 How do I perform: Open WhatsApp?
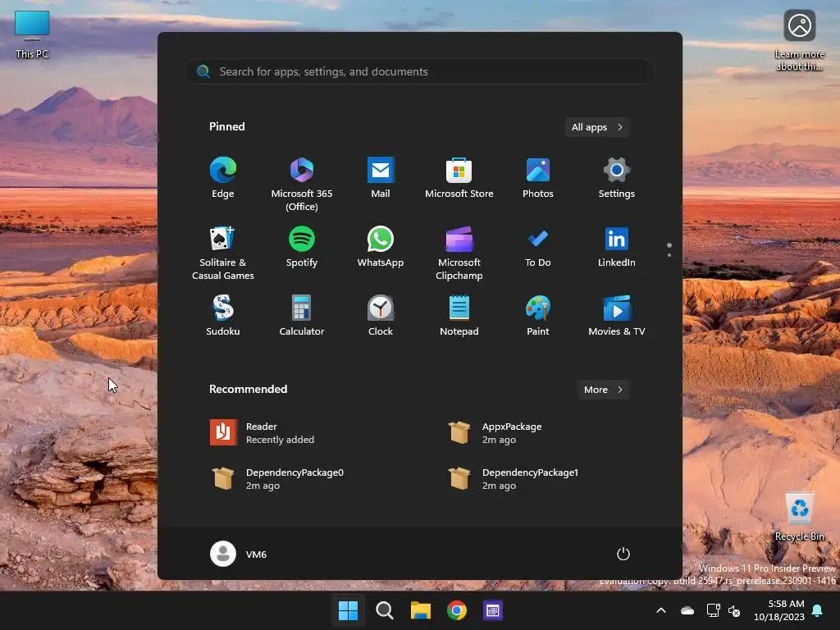[381, 248]
